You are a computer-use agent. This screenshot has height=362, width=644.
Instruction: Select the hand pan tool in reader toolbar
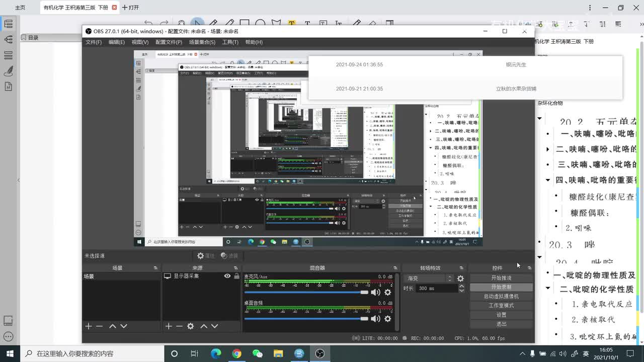click(x=181, y=23)
